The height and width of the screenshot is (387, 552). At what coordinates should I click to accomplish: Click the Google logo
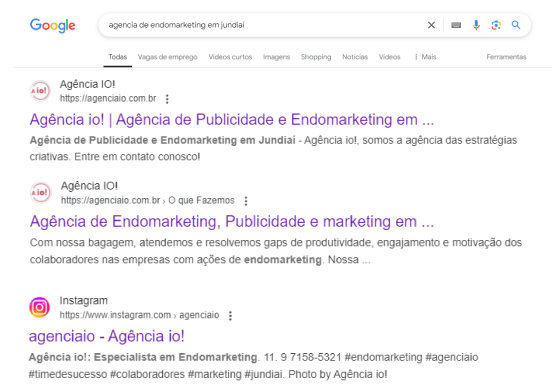52,25
